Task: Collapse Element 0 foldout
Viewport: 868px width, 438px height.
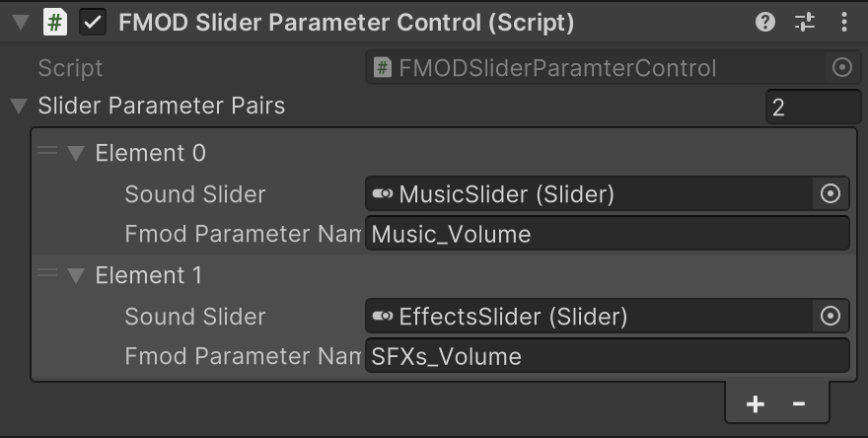Action: [76, 153]
